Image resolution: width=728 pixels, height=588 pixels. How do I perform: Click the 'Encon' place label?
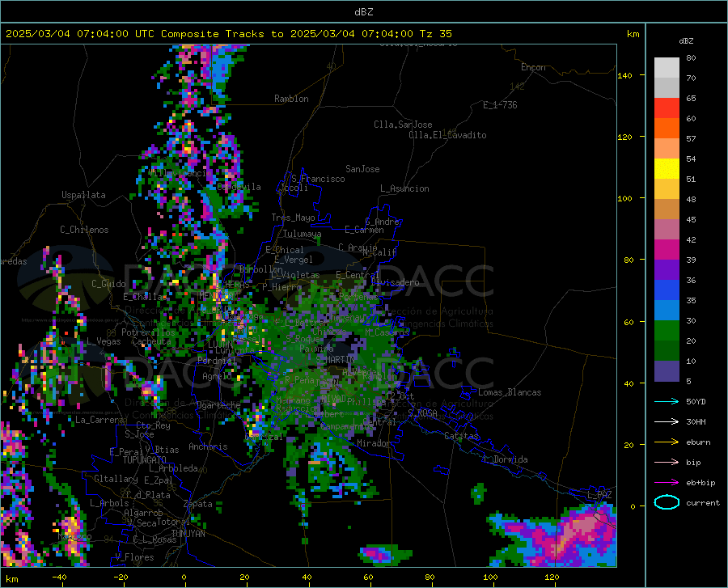(533, 67)
